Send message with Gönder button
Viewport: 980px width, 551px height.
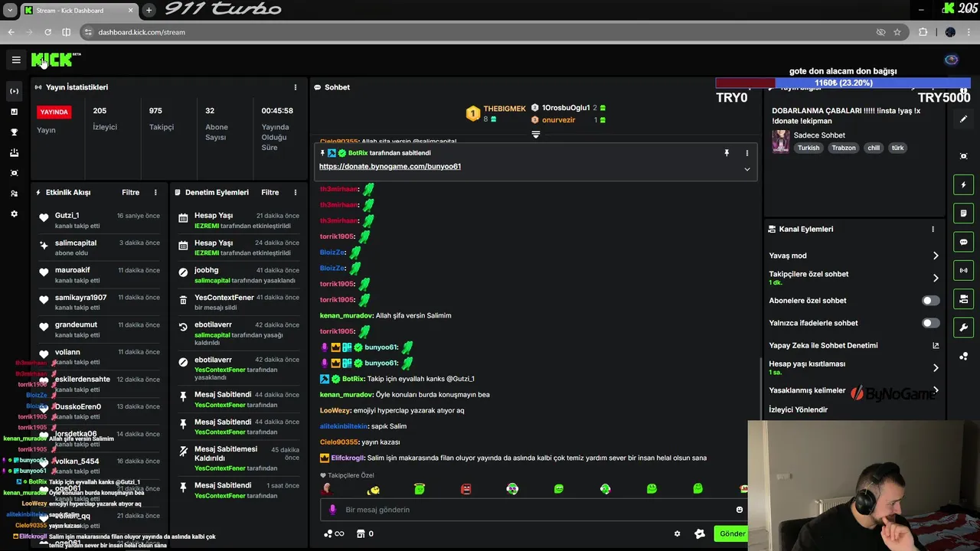coord(730,533)
